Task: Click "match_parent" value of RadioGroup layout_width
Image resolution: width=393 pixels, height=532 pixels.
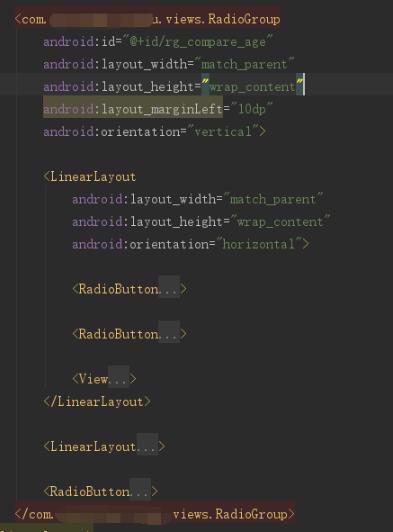Action: [x=244, y=64]
